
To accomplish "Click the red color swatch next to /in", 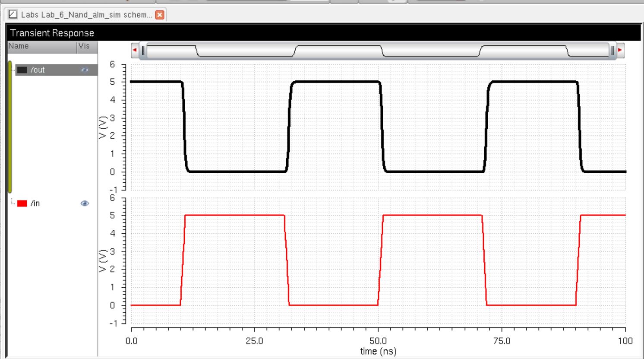I will (22, 203).
